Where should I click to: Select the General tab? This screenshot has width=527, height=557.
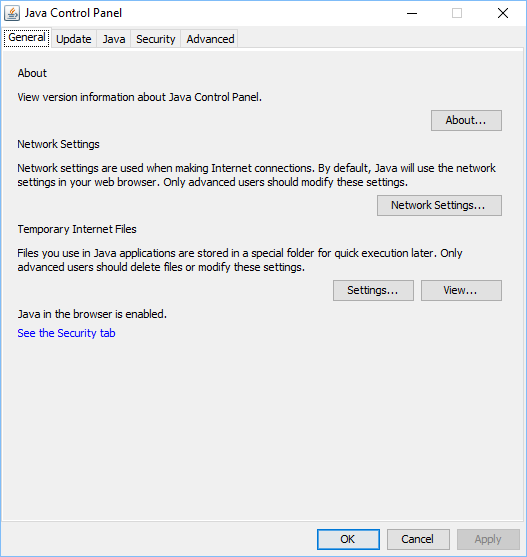click(27, 38)
